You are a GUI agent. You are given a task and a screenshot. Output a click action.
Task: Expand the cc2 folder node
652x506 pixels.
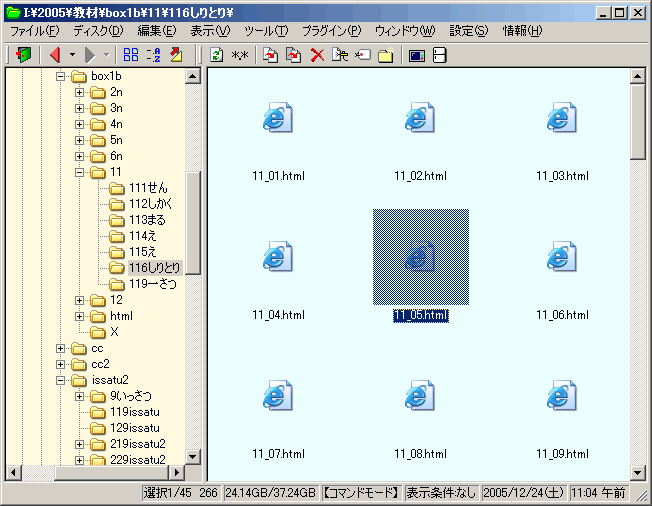coord(61,364)
